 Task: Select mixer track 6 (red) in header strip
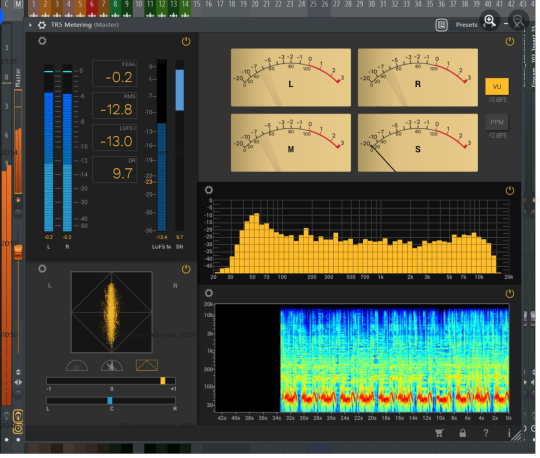coord(92,8)
